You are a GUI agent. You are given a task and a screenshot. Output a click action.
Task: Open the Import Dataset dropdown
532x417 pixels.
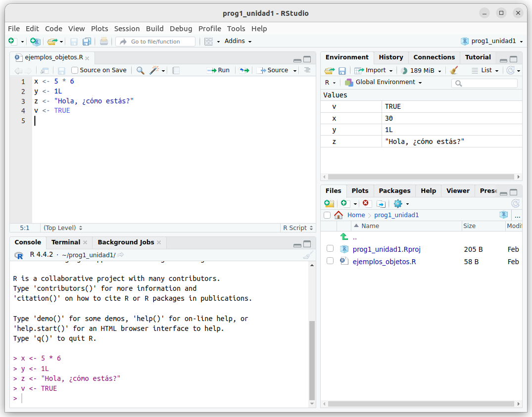tap(373, 70)
